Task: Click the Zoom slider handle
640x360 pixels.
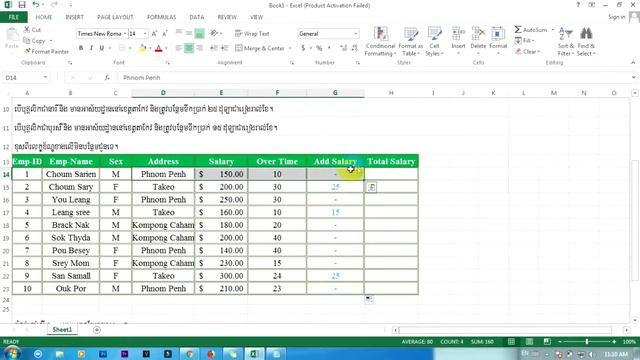Action: (587, 341)
